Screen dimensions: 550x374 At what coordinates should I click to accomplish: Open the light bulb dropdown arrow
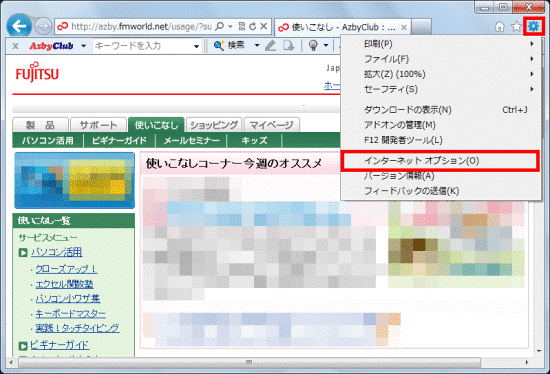click(x=326, y=46)
